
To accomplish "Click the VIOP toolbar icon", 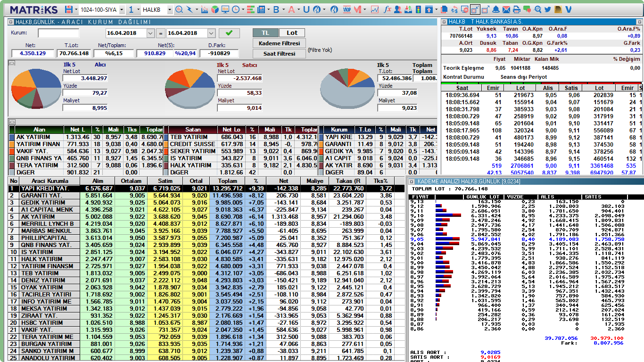I will (347, 9).
